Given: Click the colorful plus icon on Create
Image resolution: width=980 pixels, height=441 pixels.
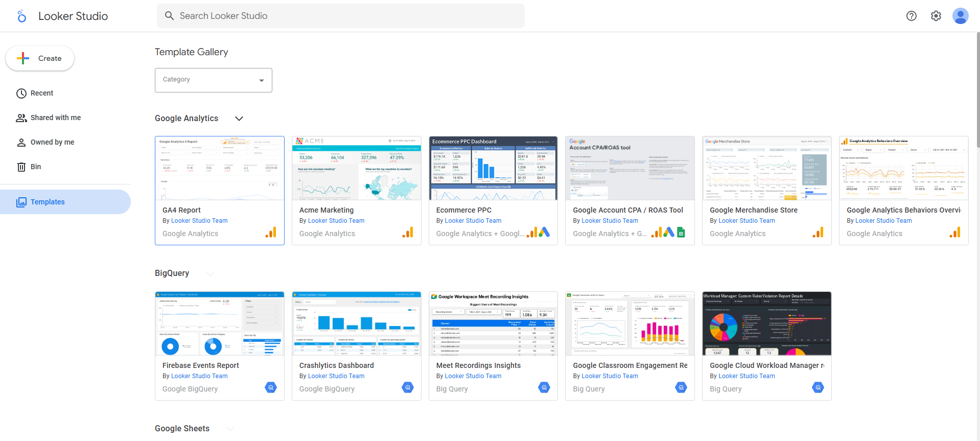Looking at the screenshot, I should tap(23, 58).
